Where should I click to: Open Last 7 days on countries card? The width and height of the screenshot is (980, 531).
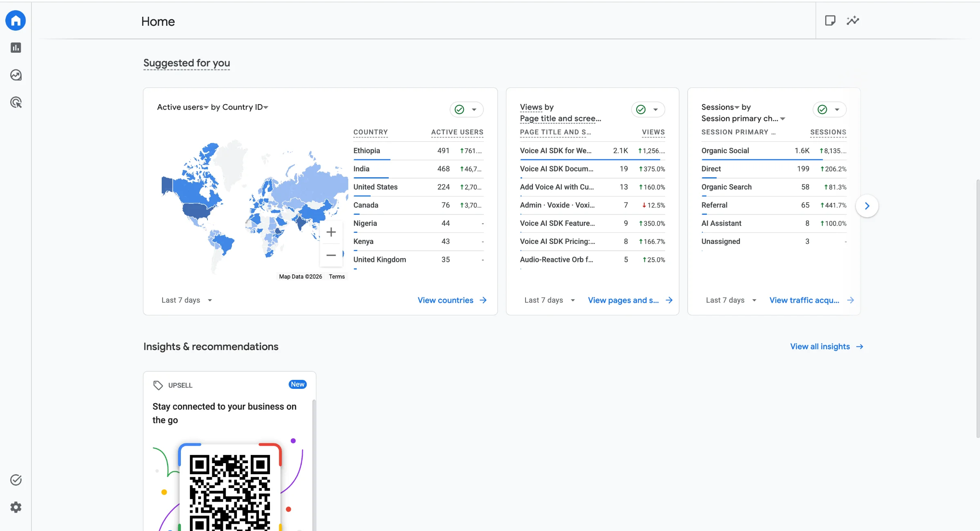[x=187, y=300]
